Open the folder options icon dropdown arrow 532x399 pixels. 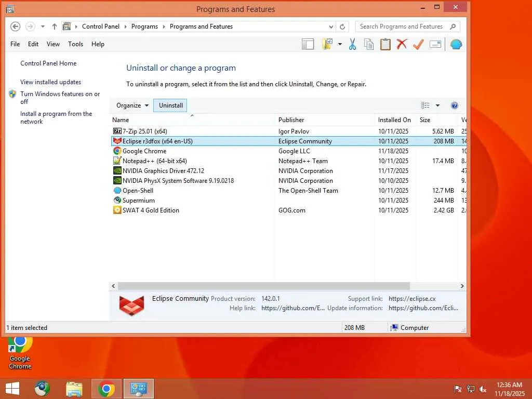(340, 44)
